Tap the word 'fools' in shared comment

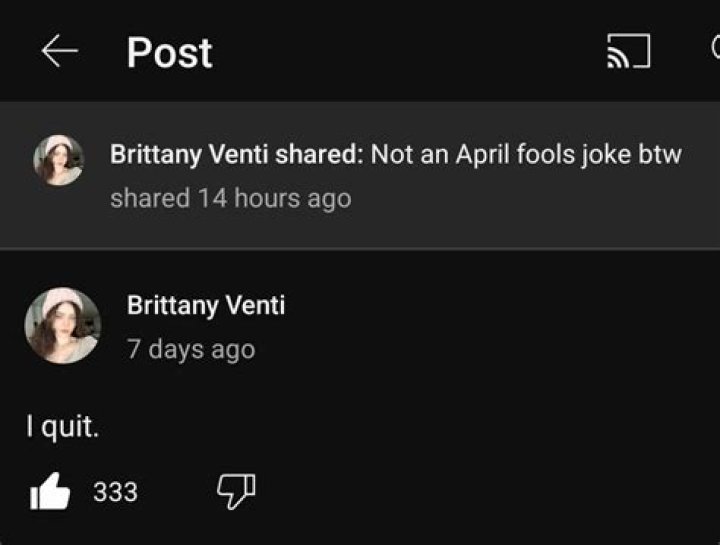(546, 154)
